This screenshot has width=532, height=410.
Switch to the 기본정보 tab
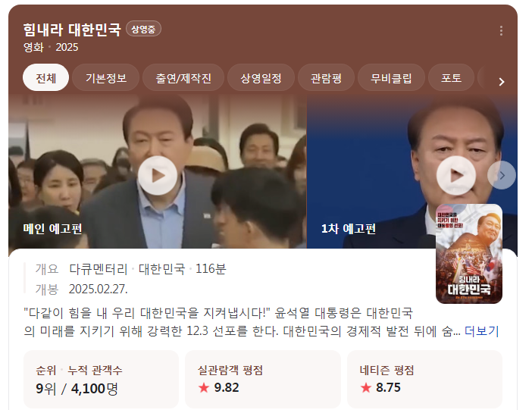106,78
